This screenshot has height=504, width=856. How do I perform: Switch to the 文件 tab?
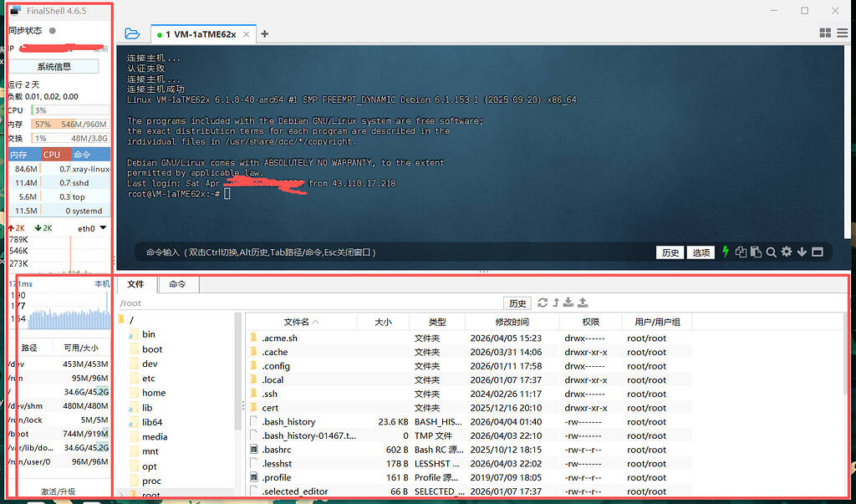135,284
